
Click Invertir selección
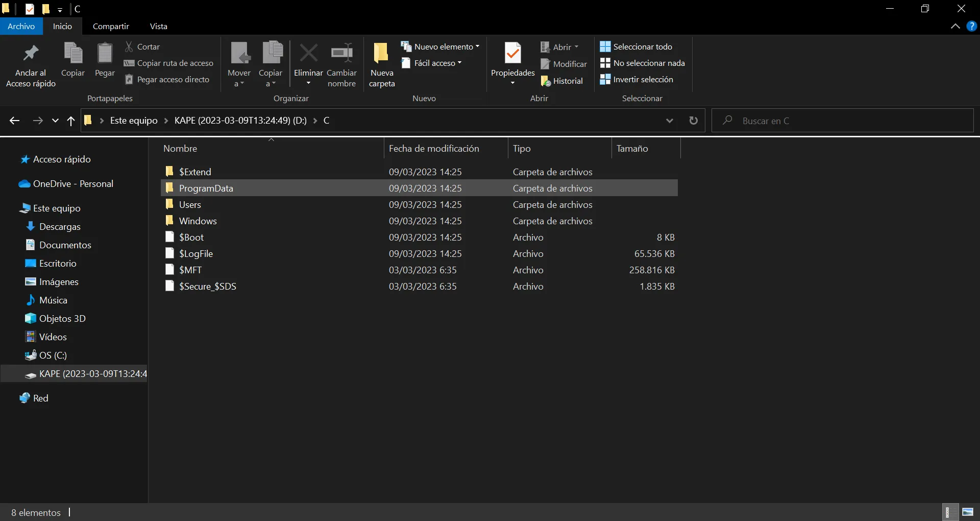(x=636, y=79)
